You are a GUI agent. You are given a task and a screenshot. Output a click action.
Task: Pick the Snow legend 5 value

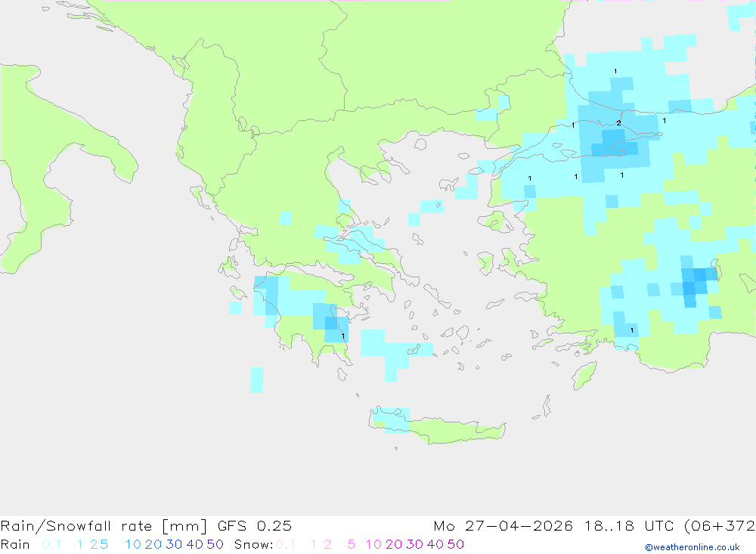[x=352, y=544]
